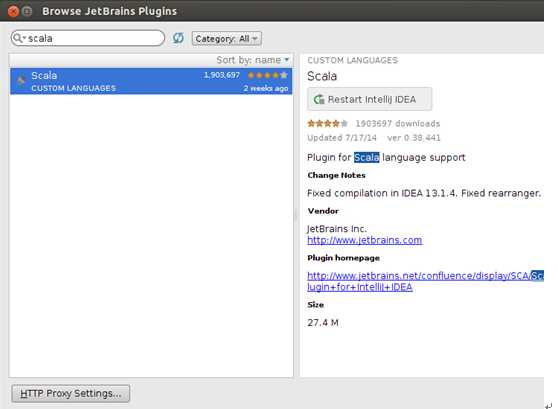Click the Vendor heading
558x409 pixels.
click(x=323, y=211)
